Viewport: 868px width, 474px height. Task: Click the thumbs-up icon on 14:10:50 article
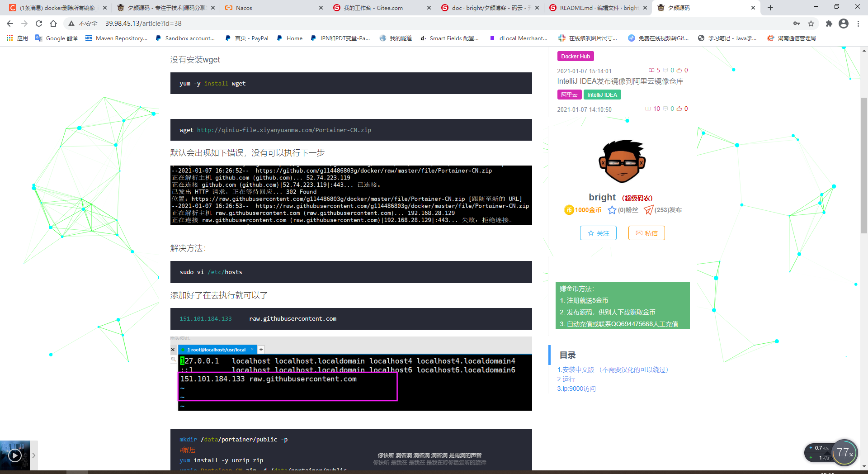tap(679, 109)
